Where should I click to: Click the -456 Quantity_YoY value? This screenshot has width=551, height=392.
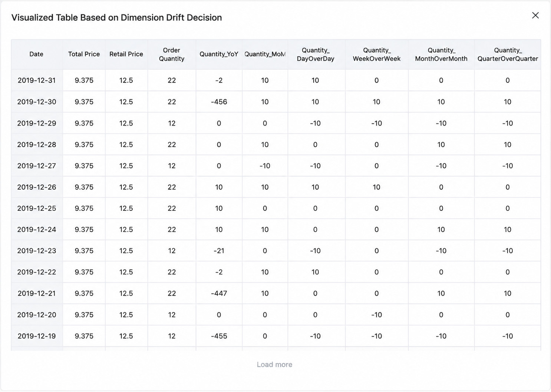pyautogui.click(x=219, y=102)
